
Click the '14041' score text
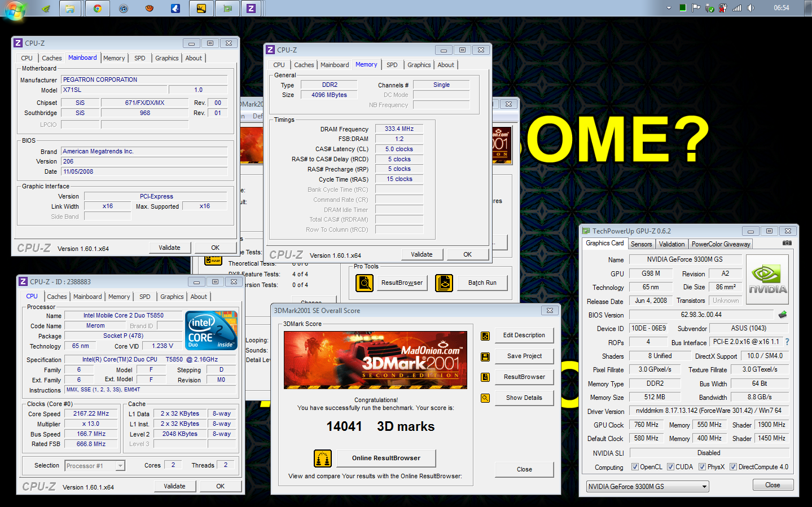pyautogui.click(x=344, y=426)
